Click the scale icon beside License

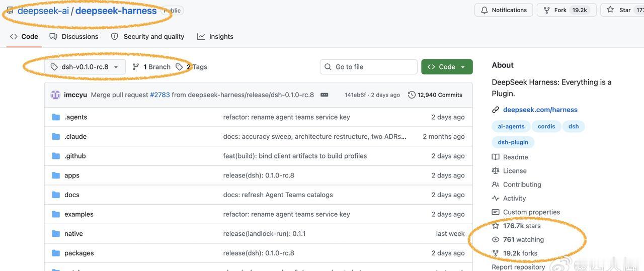click(496, 171)
